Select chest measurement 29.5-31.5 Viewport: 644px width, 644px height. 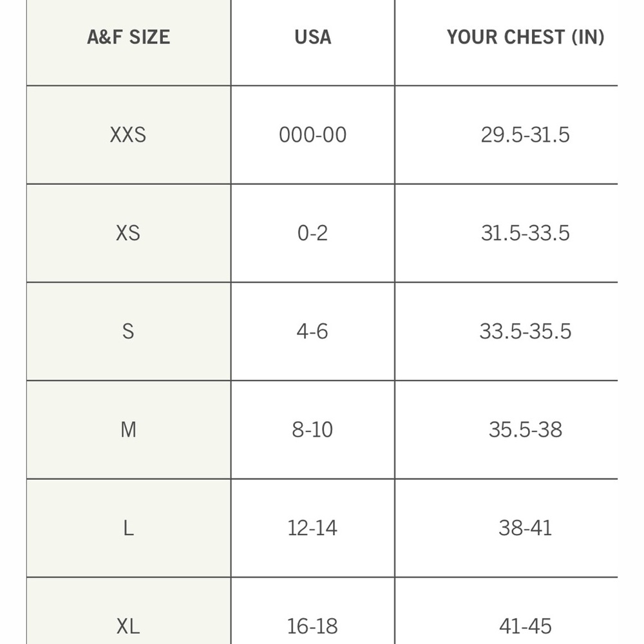tap(526, 135)
